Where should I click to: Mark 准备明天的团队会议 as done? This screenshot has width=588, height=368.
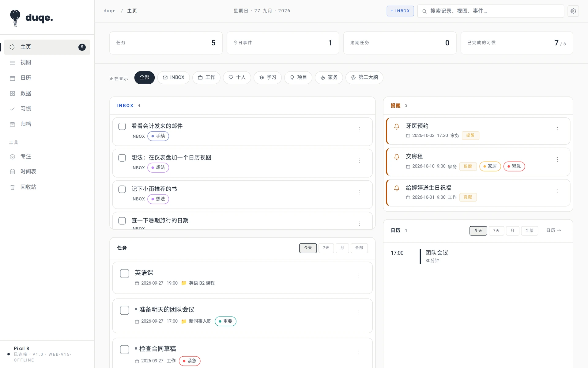pyautogui.click(x=125, y=310)
